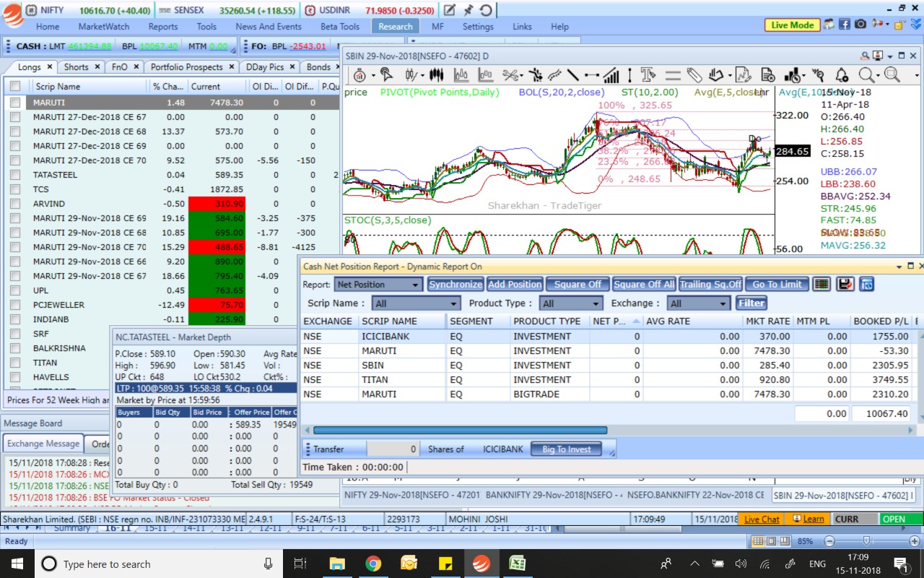Click the rising bars indicator icon
Viewport: 924px width, 578px height.
[x=611, y=74]
